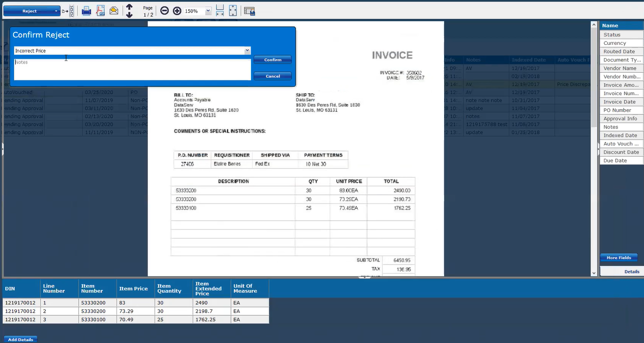Switch to the Details tab
644x343 pixels.
click(631, 272)
